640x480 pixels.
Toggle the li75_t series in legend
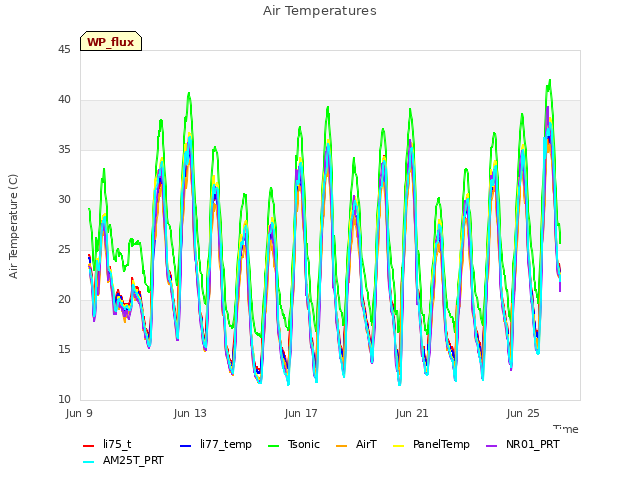click(107, 444)
